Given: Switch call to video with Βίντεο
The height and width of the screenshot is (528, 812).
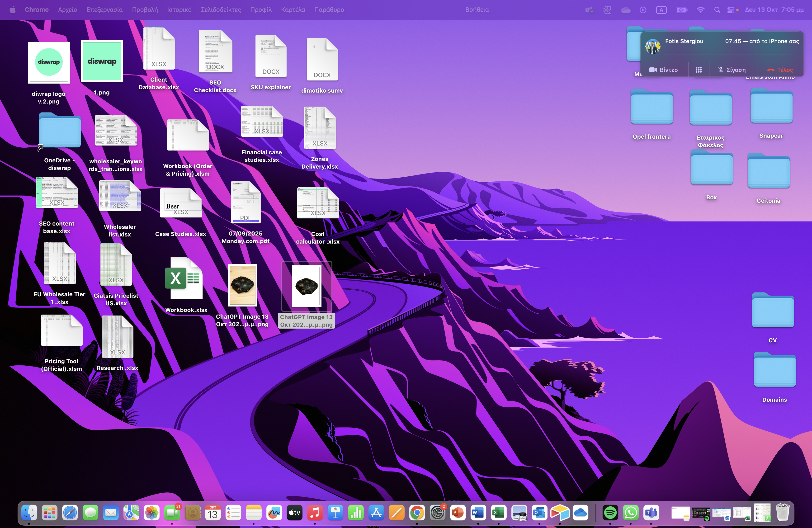Looking at the screenshot, I should [x=664, y=70].
